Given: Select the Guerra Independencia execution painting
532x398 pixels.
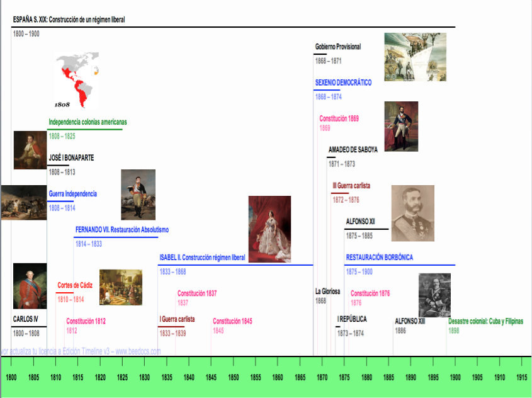Looking at the screenshot, I should pos(23,202).
